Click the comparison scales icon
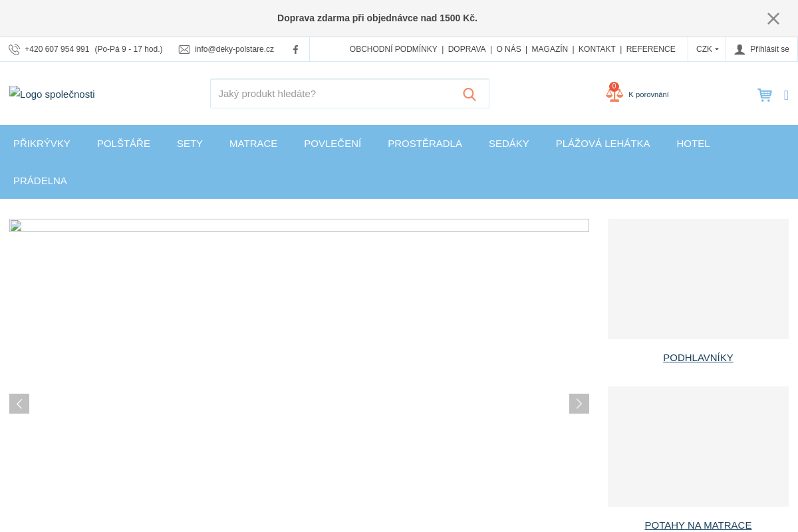 click(x=614, y=92)
